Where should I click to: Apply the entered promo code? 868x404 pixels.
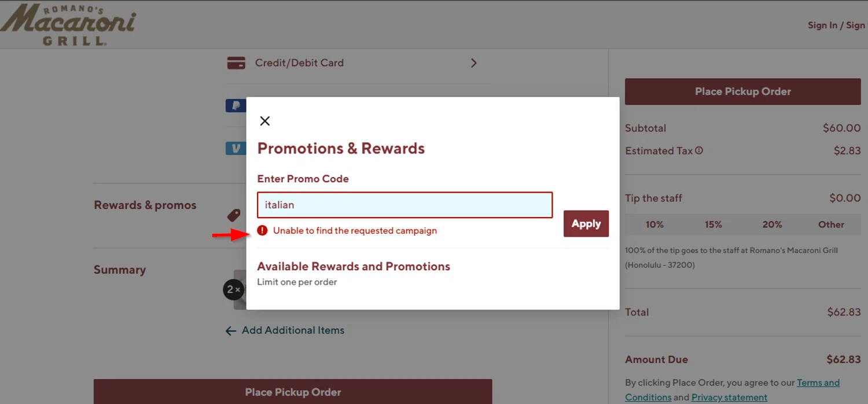point(586,223)
